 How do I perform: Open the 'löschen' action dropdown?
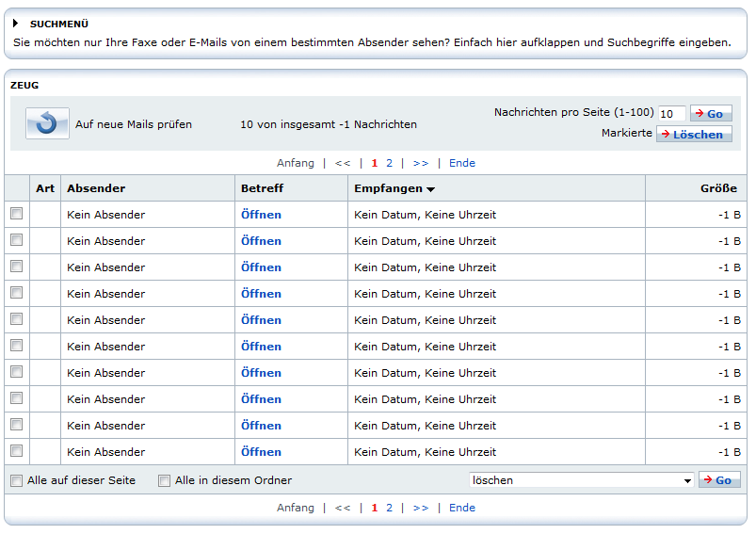tap(582, 480)
